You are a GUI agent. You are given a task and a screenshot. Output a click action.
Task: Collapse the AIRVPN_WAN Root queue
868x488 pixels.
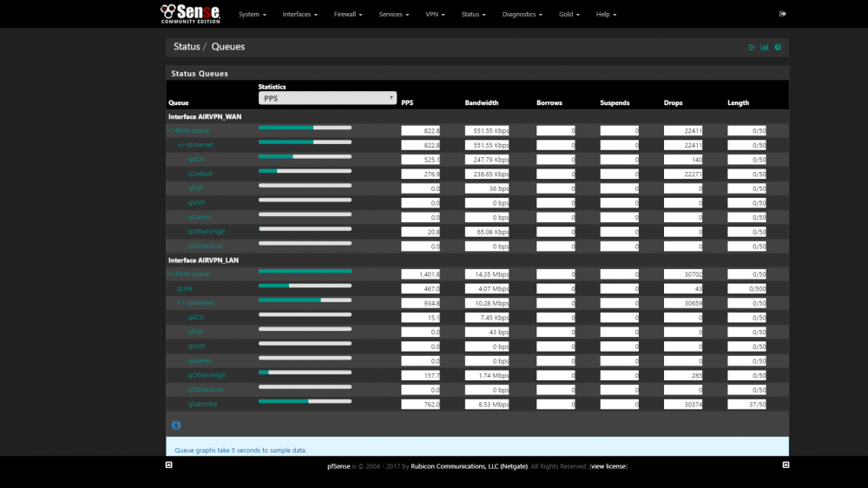[187, 131]
